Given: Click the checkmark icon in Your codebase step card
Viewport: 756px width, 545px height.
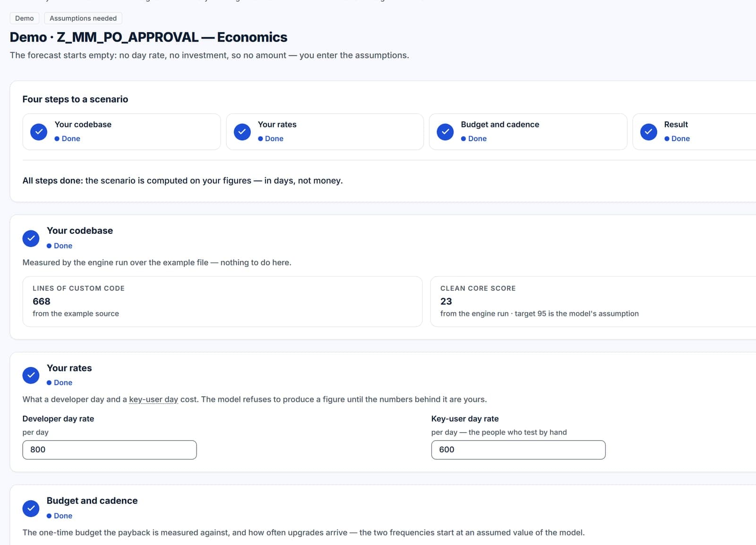Looking at the screenshot, I should [39, 132].
